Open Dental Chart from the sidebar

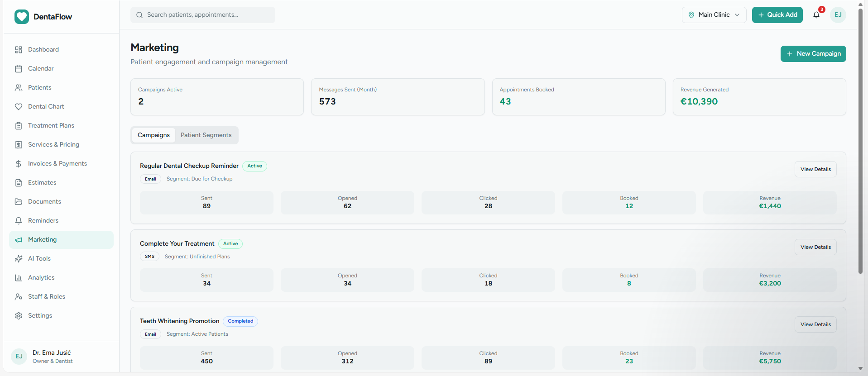coord(61,107)
